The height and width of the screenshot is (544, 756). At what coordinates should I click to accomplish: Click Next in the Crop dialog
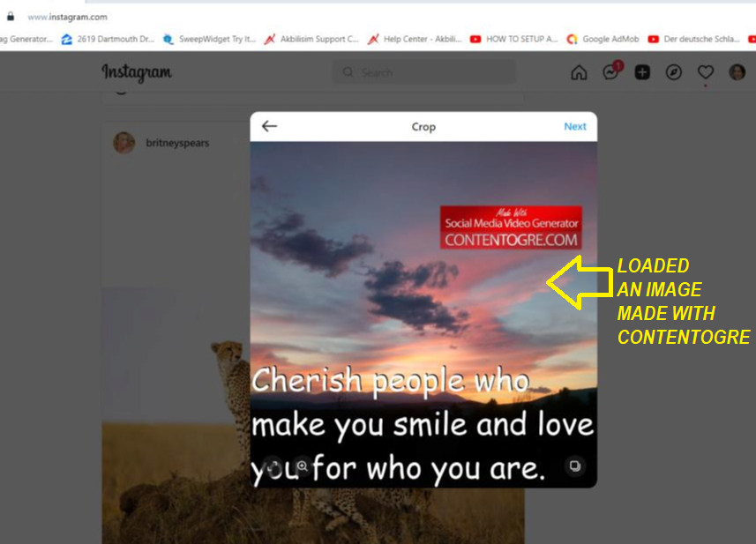[574, 126]
